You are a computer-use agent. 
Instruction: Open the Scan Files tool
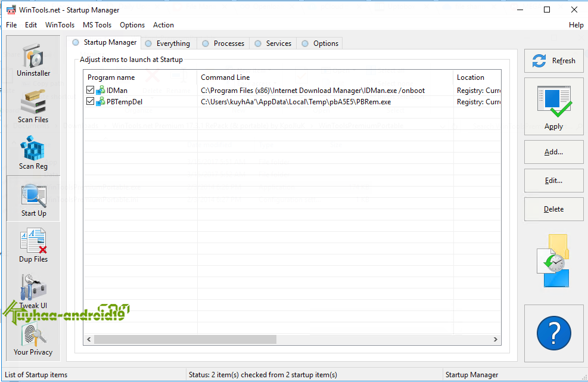pos(33,107)
